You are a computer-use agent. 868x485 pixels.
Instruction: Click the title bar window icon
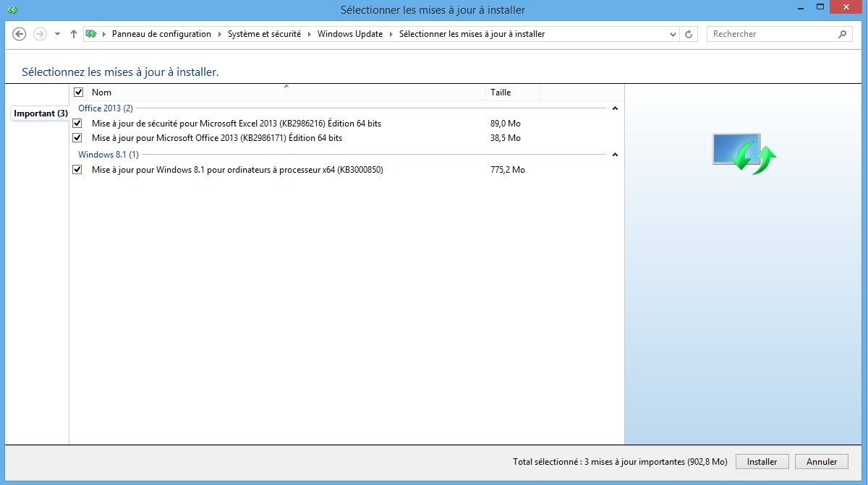[x=12, y=10]
